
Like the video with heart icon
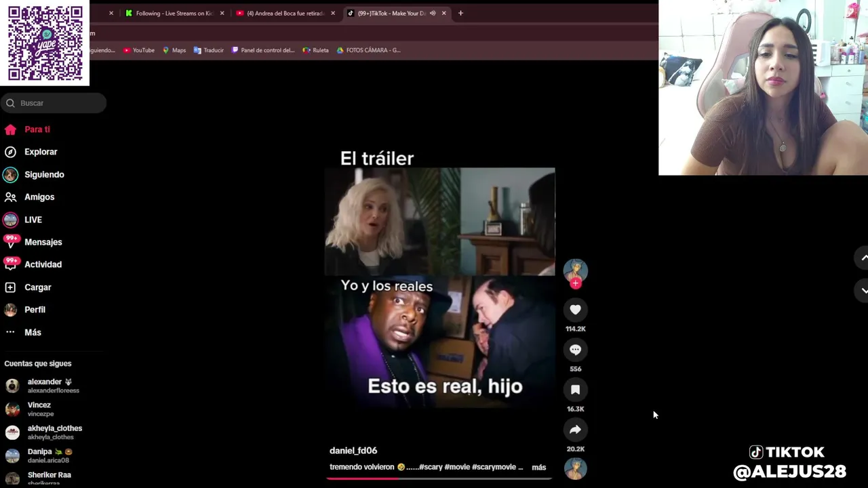[575, 310]
